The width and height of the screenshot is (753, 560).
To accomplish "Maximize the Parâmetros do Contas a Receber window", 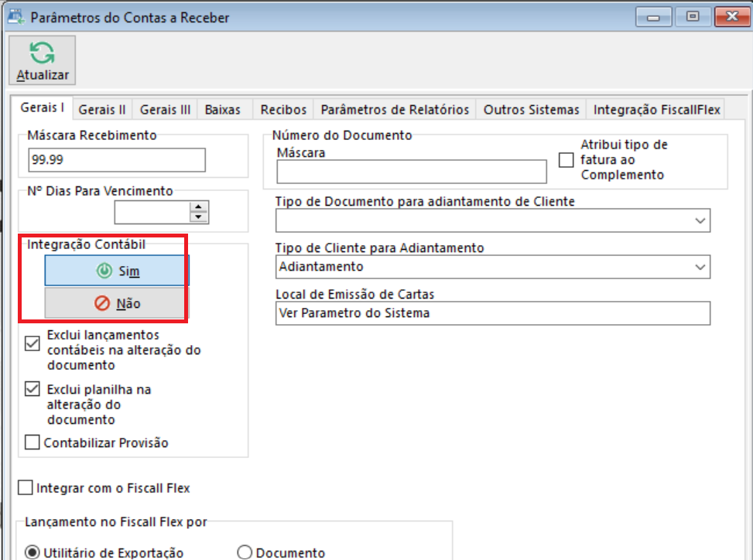I will tap(693, 17).
